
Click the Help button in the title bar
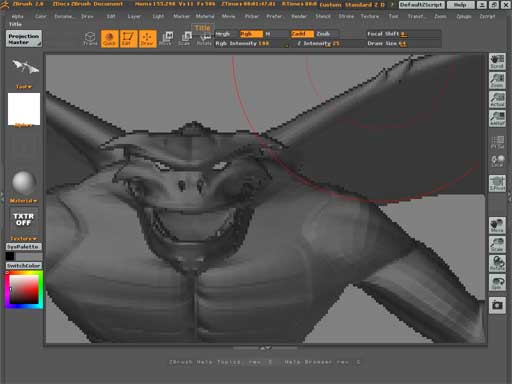(460, 5)
